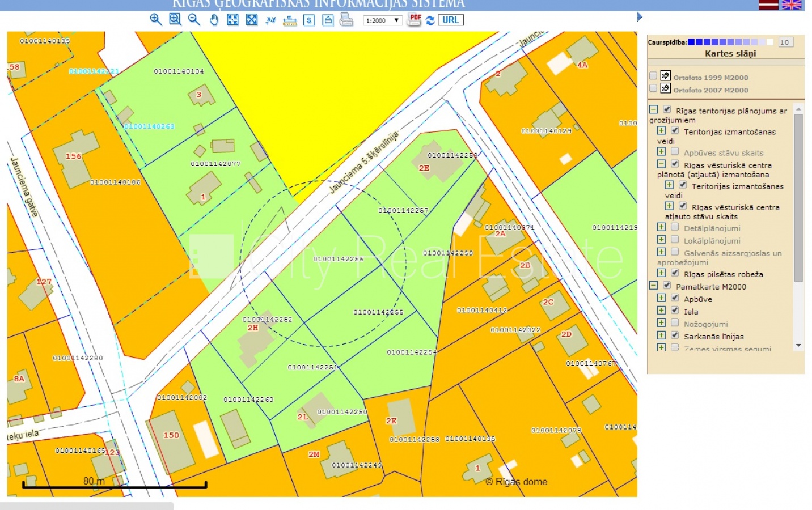Click the XY coordinates tool
Viewport: 812px width, 510px height.
(x=271, y=20)
